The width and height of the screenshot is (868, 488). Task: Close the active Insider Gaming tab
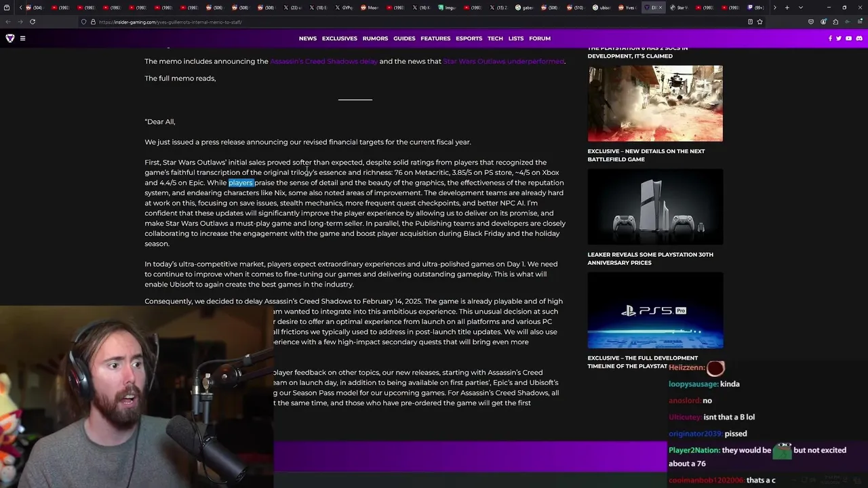(x=660, y=7)
